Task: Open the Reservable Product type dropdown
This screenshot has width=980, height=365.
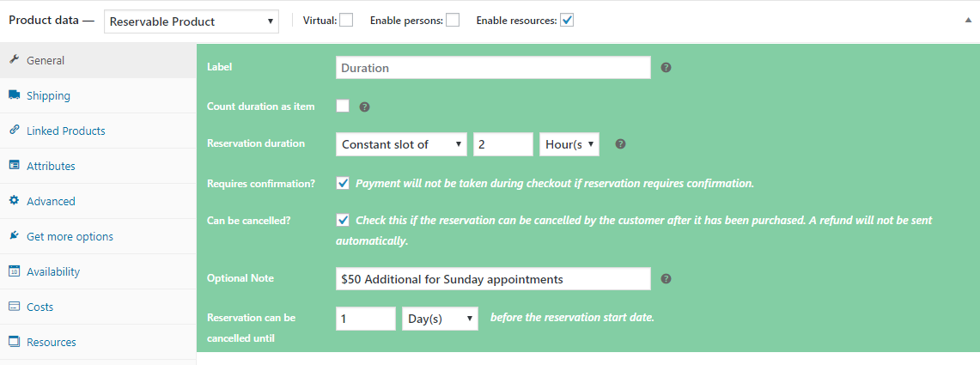Action: click(192, 21)
